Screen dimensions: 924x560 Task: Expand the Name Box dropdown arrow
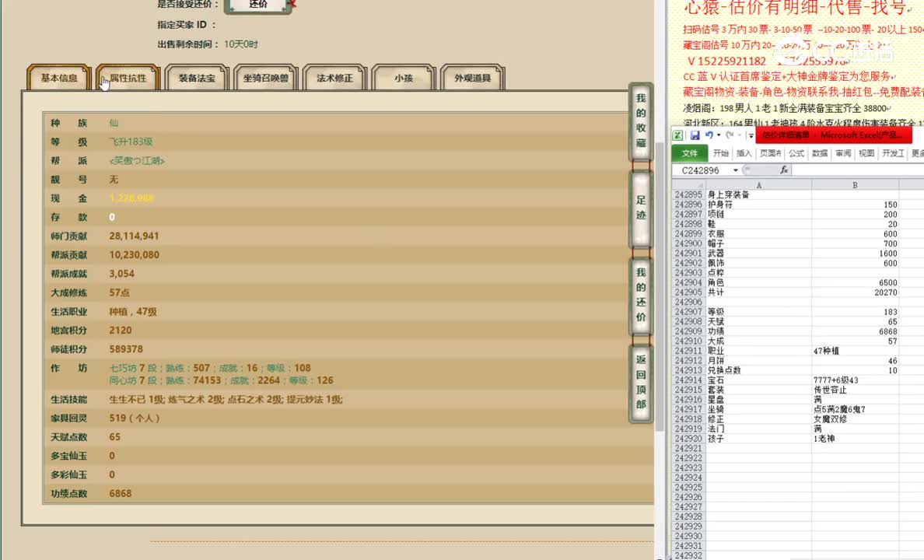pyautogui.click(x=736, y=170)
